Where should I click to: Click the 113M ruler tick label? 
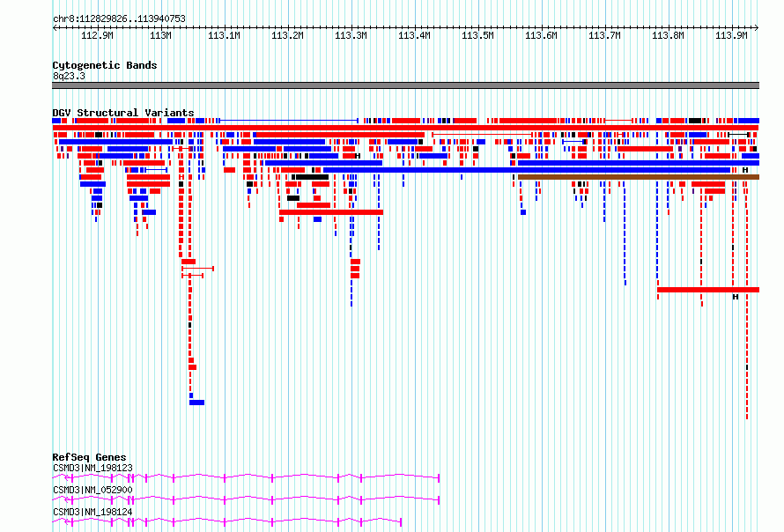[160, 35]
